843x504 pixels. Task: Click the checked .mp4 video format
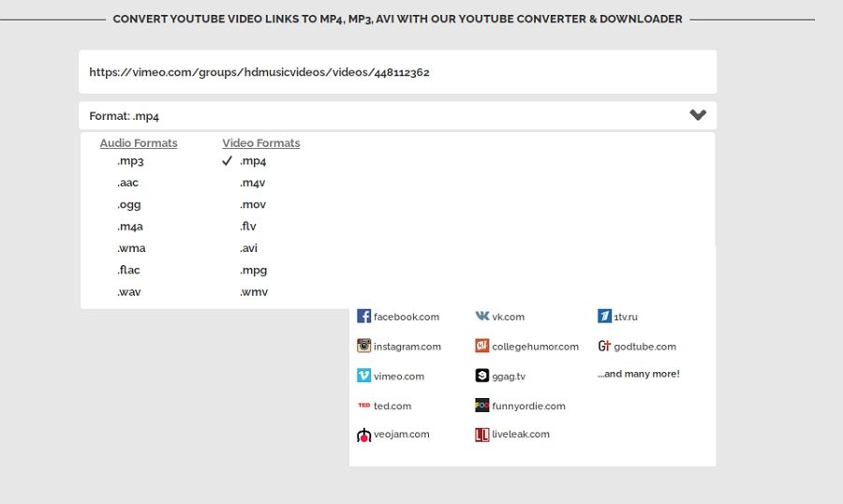(253, 161)
